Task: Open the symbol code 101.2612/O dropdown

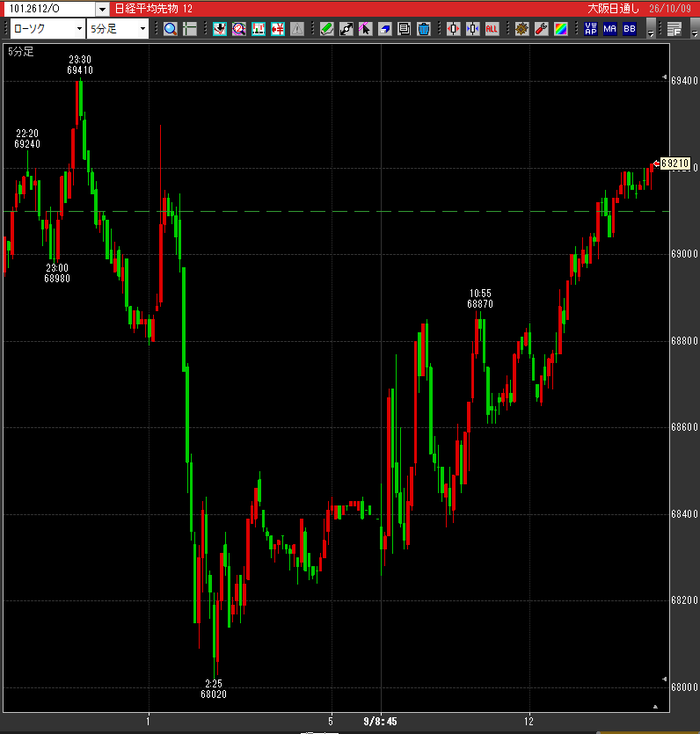Action: coord(102,9)
